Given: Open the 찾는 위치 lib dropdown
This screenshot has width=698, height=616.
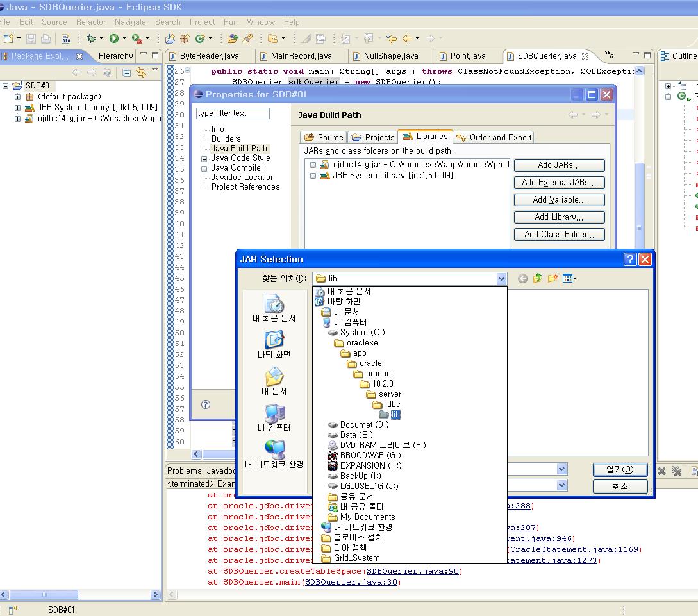Looking at the screenshot, I should (501, 279).
